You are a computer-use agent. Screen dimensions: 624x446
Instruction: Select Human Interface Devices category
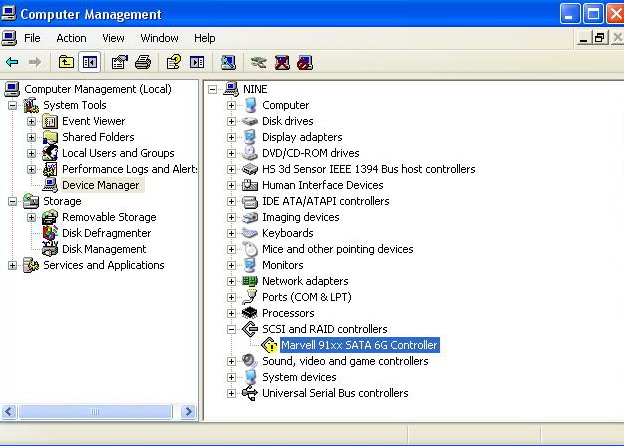point(322,185)
